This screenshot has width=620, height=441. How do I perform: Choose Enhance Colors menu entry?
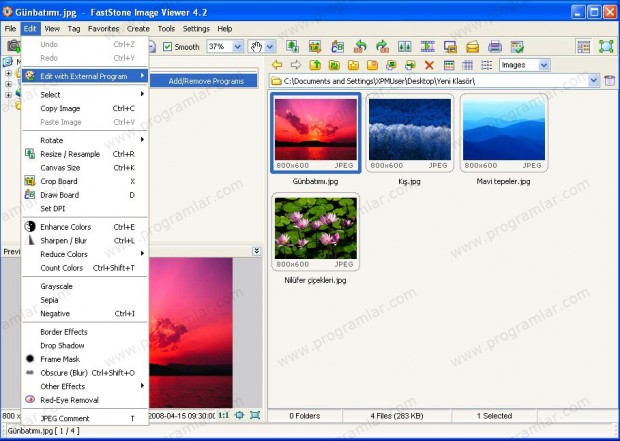(85, 227)
